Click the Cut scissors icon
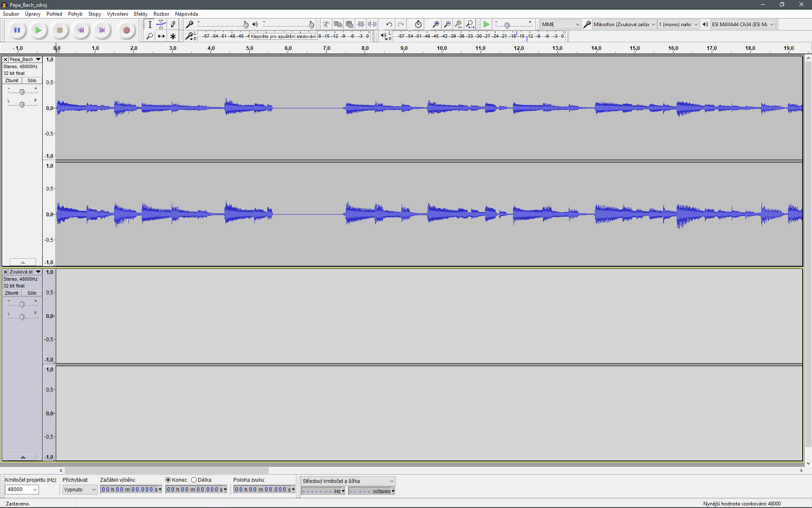The width and height of the screenshot is (812, 508). (326, 25)
